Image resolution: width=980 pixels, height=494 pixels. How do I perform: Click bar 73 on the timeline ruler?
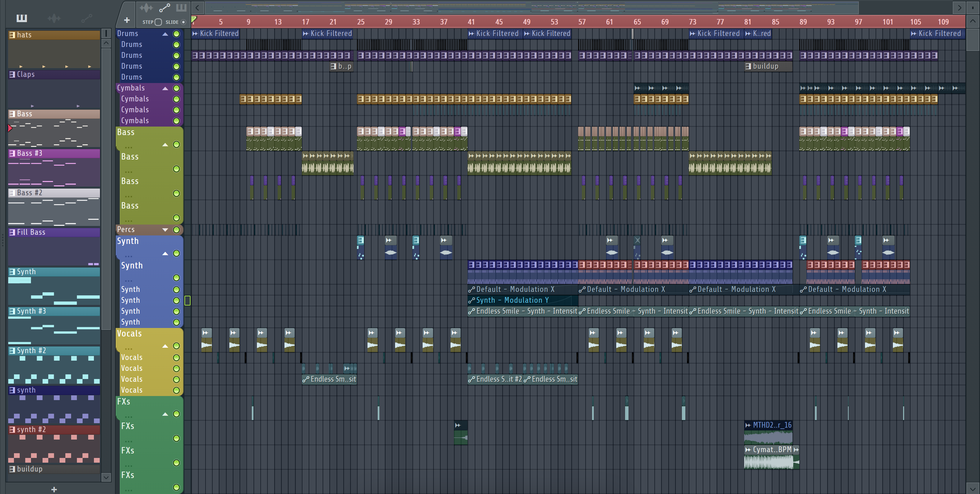(693, 22)
